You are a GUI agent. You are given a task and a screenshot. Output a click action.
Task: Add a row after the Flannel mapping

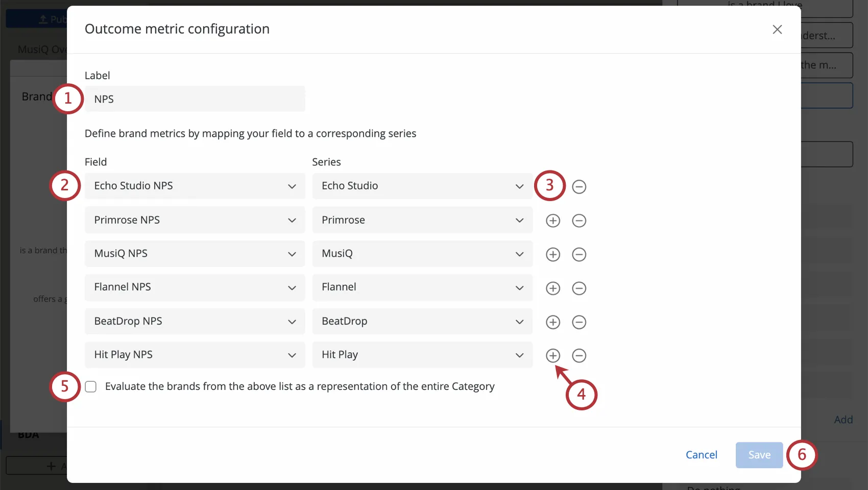coord(552,288)
